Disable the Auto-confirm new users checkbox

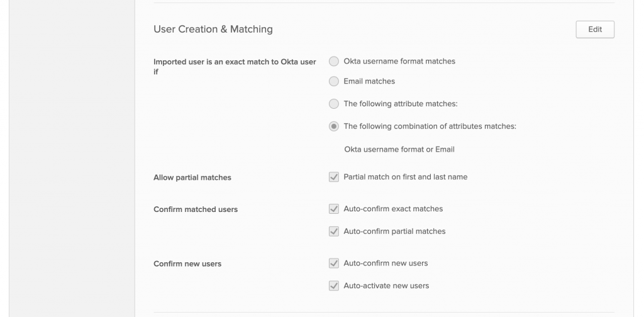pos(334,263)
